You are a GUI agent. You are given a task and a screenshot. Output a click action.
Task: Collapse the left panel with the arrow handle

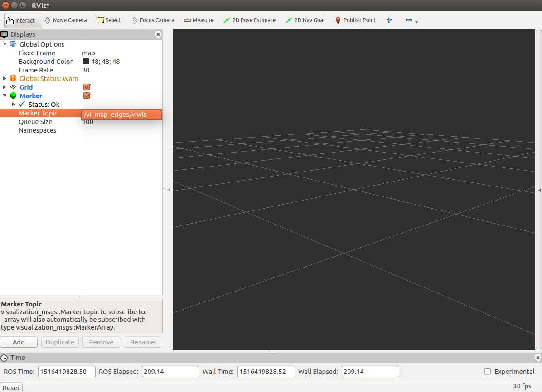pyautogui.click(x=169, y=190)
